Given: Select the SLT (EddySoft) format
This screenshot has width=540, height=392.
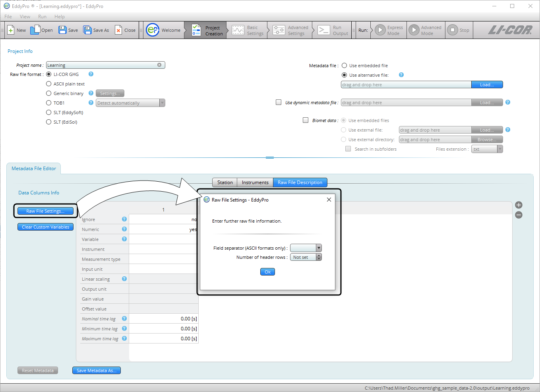Looking at the screenshot, I should pos(49,113).
